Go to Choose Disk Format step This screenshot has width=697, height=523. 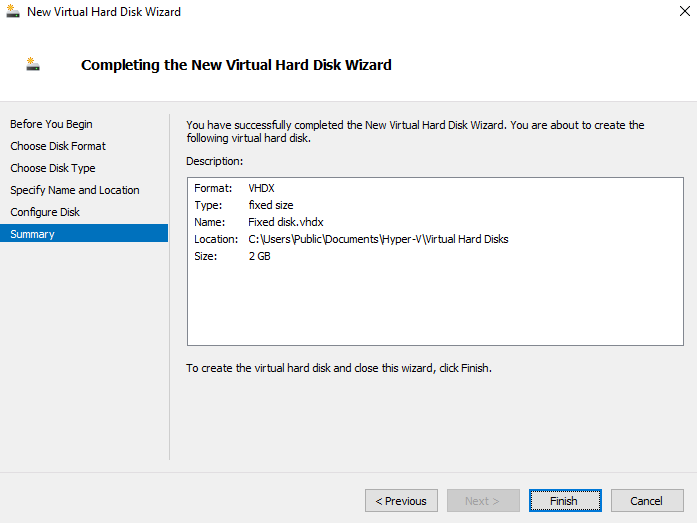58,146
